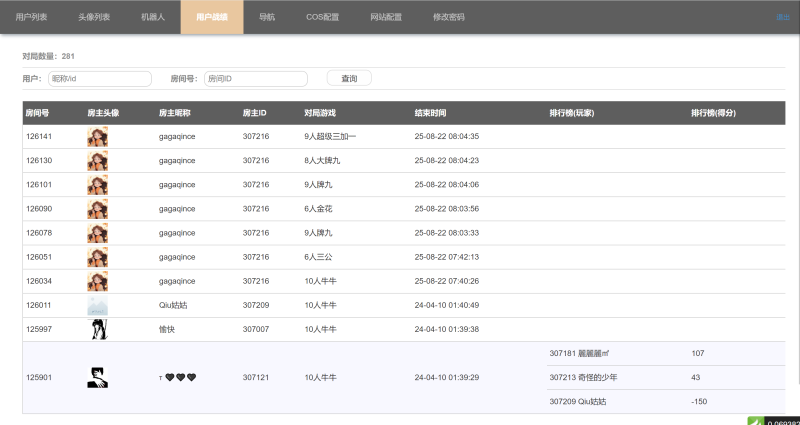This screenshot has width=800, height=425.
Task: Click the avatar in room 126130 row
Action: pyautogui.click(x=97, y=160)
